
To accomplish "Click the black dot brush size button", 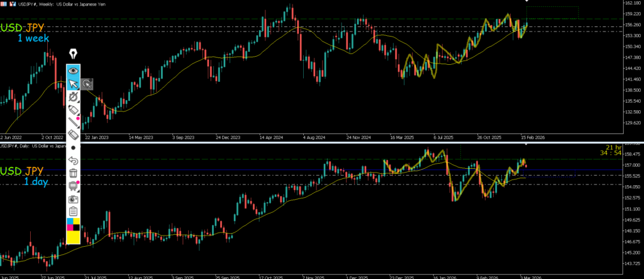I will coord(73,147).
